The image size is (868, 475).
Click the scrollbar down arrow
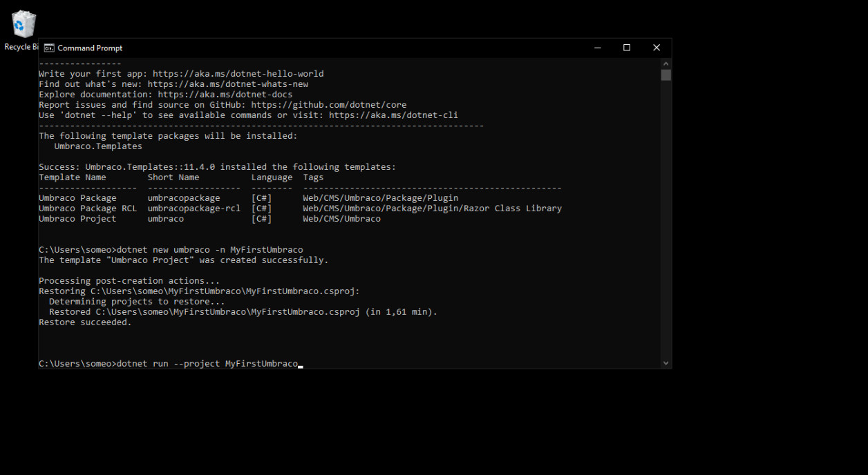pos(666,362)
